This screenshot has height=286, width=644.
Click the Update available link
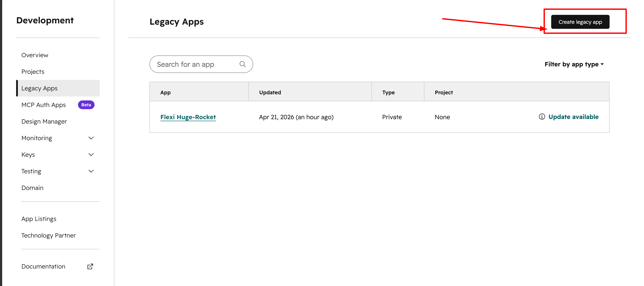click(x=573, y=117)
